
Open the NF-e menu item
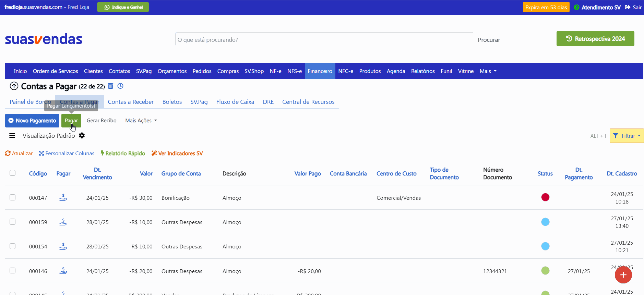coord(275,71)
